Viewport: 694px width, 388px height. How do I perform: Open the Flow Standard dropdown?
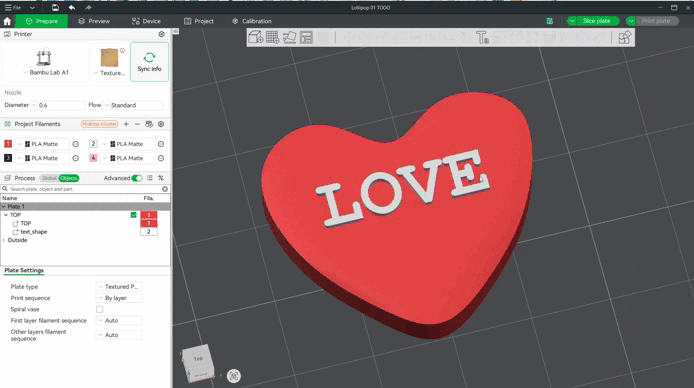(133, 105)
